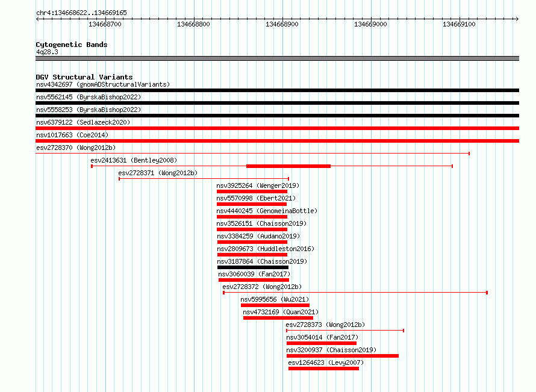Click the right arrow of the coordinate ruler

(517, 19)
